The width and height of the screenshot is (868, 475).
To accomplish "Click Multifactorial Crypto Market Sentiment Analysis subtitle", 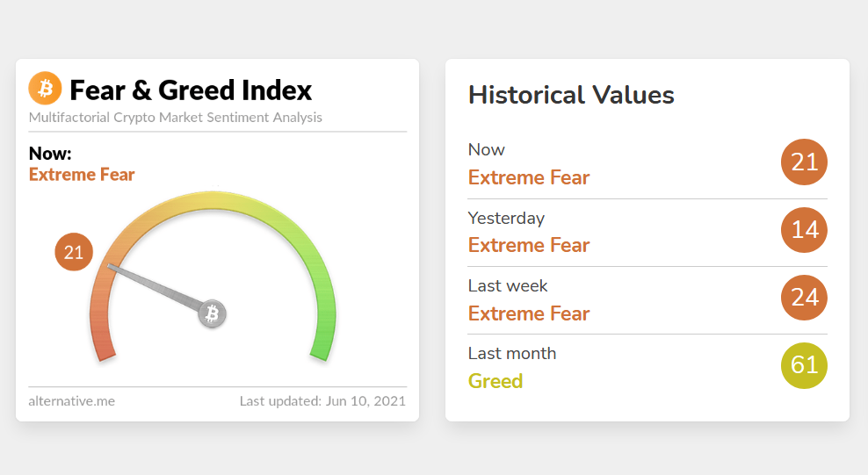I will pos(175,118).
